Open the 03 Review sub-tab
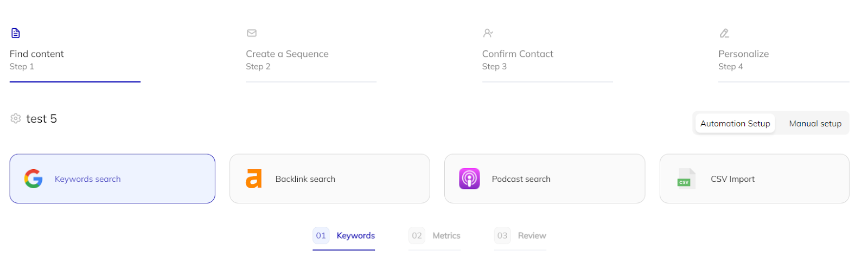This screenshot has height=268, width=868. (x=520, y=236)
